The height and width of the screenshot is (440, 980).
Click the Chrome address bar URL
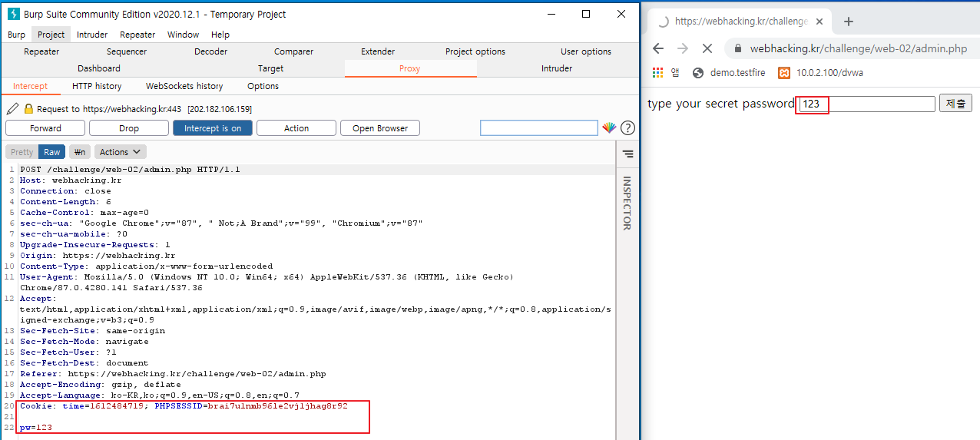click(859, 48)
